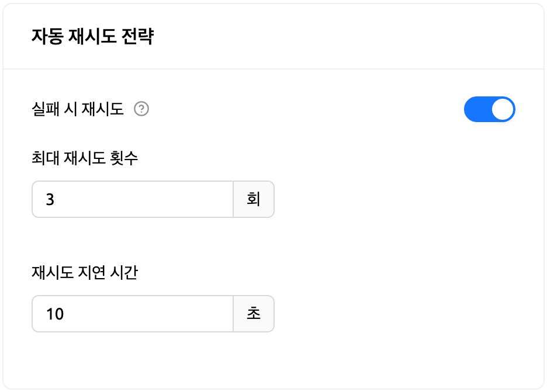Image resolution: width=547 pixels, height=392 pixels.
Task: Click the 실패 시 재시도 label text
Action: click(x=78, y=109)
